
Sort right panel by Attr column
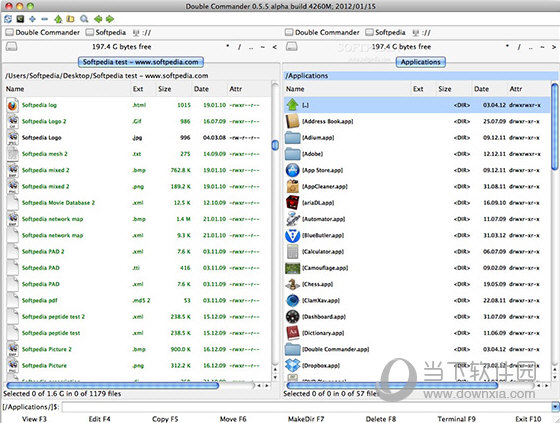[528, 89]
